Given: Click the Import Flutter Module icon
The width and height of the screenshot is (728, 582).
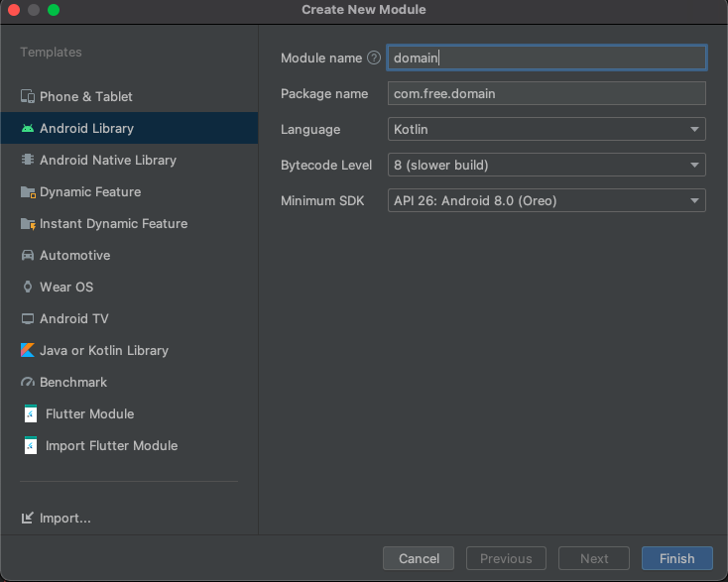Looking at the screenshot, I should coord(30,445).
